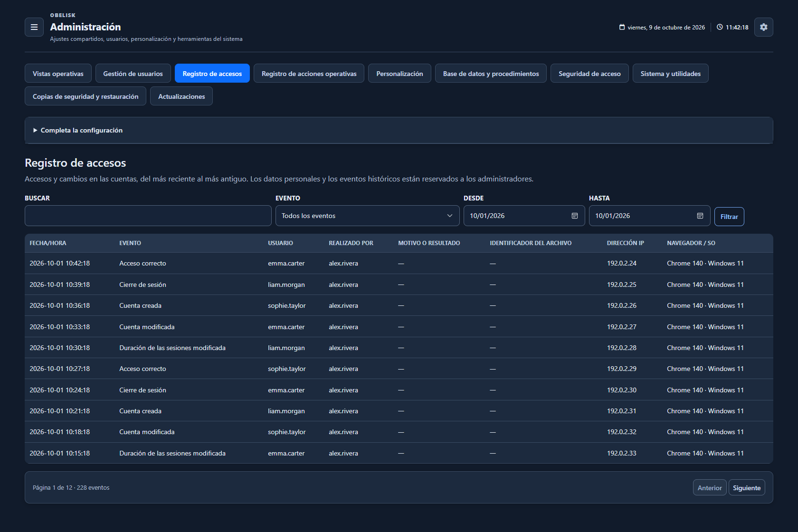Open calendar picker in Hasta date field
This screenshot has height=532, width=798.
[x=700, y=216]
